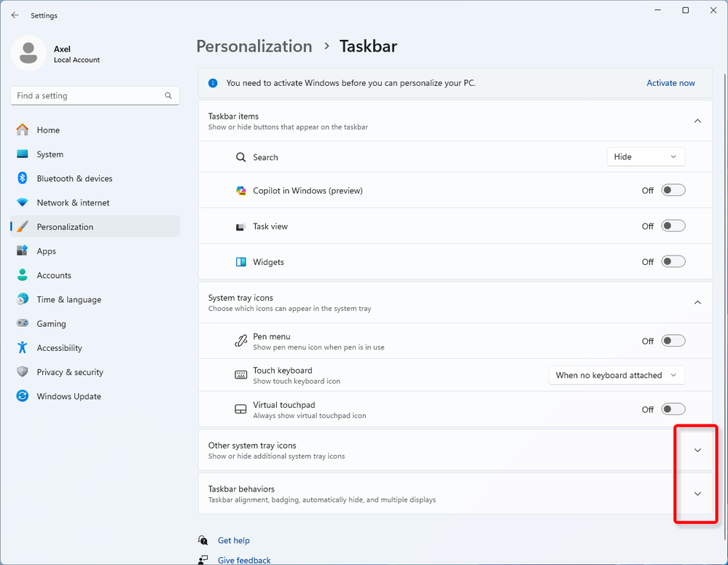This screenshot has width=728, height=565.
Task: Click the info icon in activation banner
Action: point(213,83)
